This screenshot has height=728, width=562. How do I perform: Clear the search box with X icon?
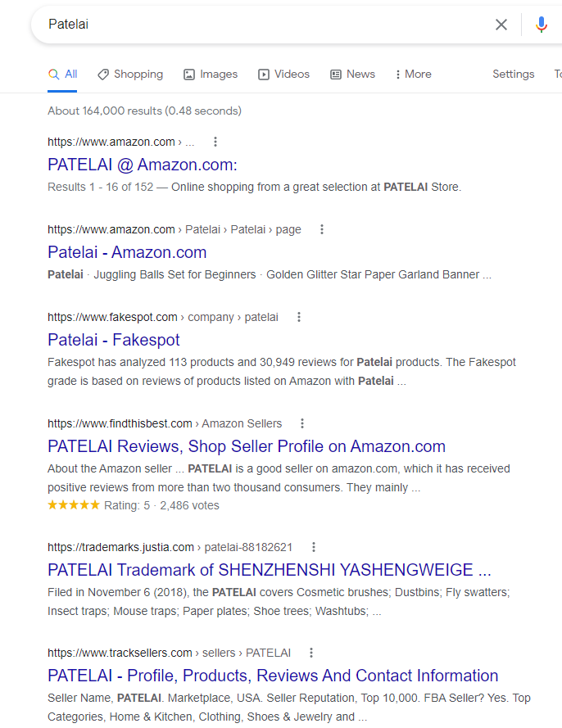pos(501,25)
